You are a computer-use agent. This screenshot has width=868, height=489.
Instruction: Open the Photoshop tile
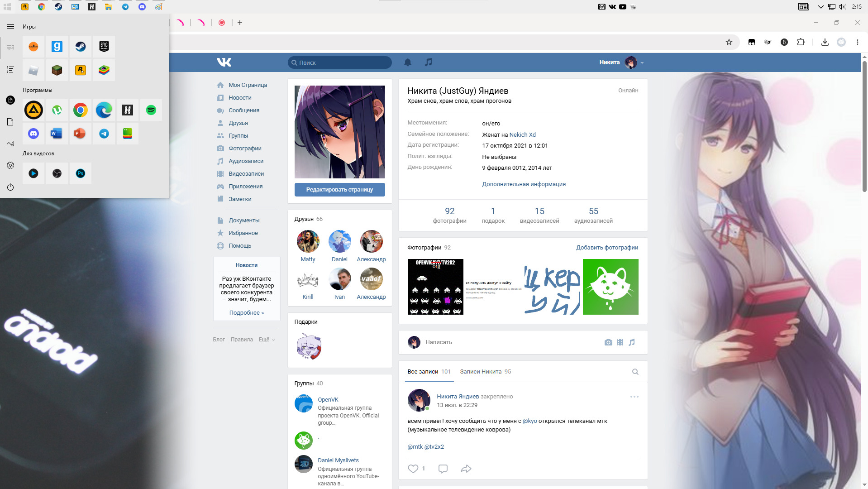click(x=81, y=173)
